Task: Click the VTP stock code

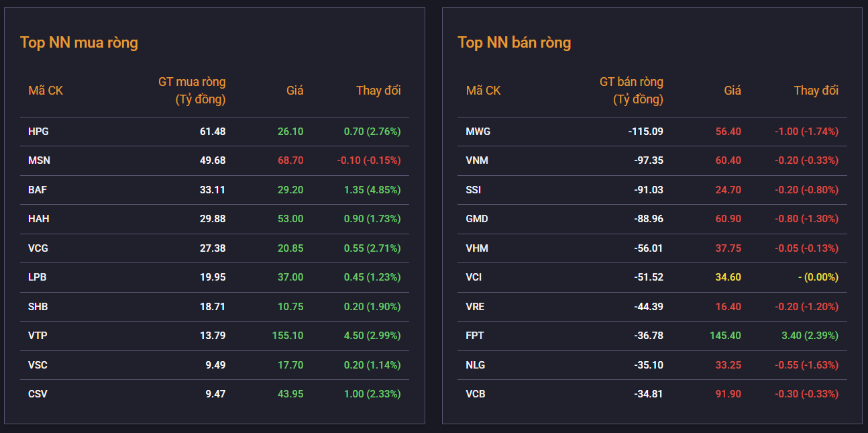Action: (x=38, y=336)
